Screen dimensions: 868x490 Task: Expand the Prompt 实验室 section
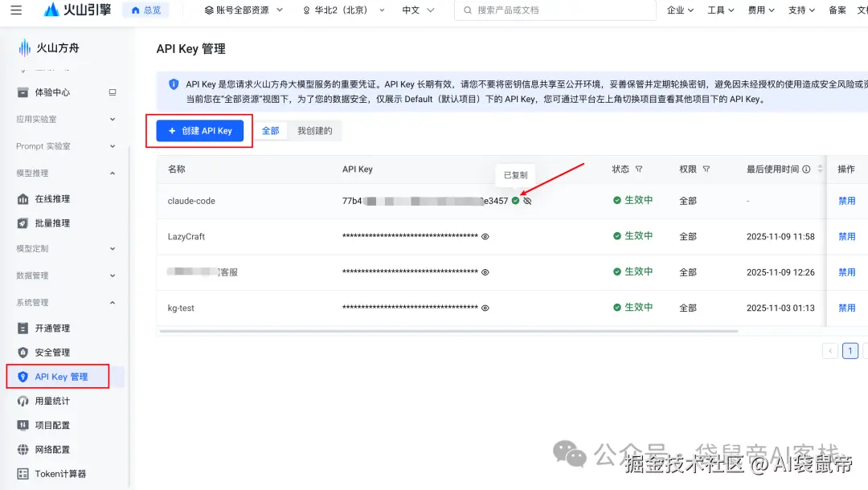click(66, 146)
